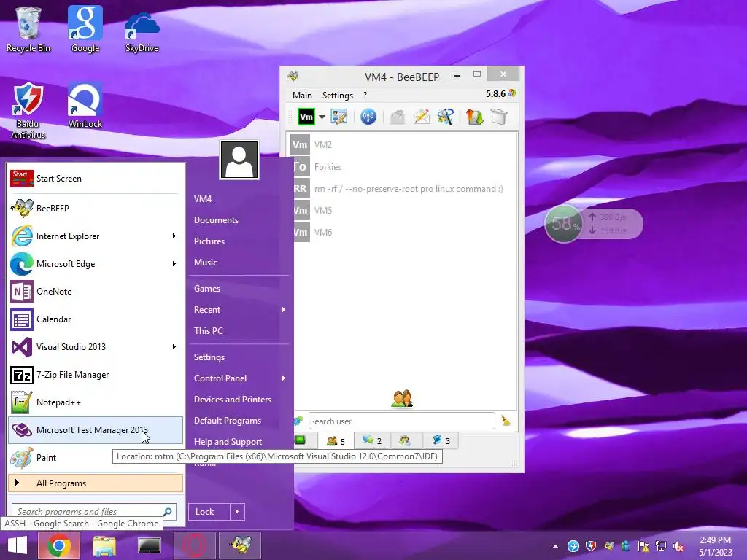Open OneNote from the Start menu
Viewport: 747px width, 560px height.
96,292
